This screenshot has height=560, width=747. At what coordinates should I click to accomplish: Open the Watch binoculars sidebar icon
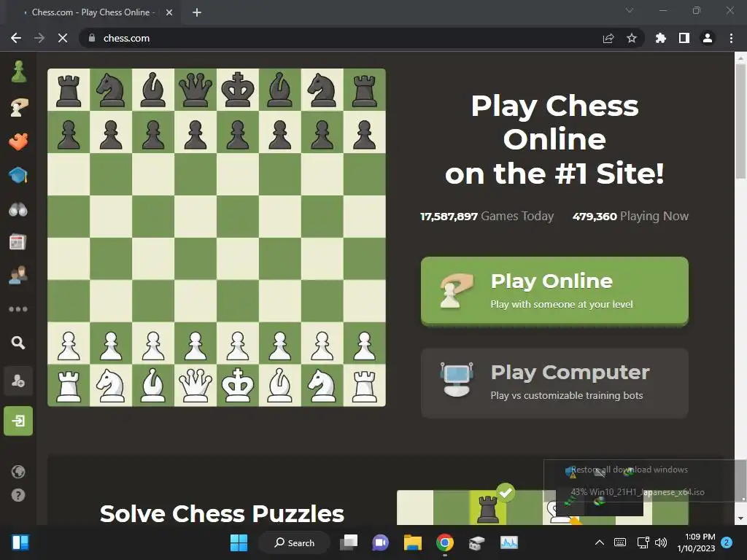coord(18,209)
